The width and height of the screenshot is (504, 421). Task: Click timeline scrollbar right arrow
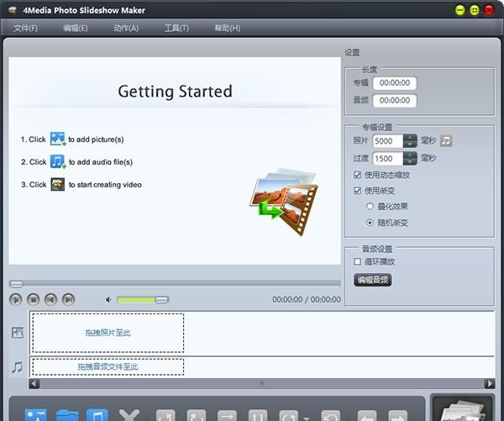pyautogui.click(x=489, y=383)
